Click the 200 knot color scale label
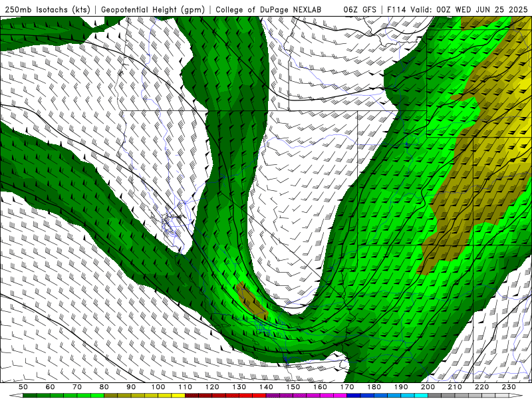Viewport: 532px width, 399px height. (x=428, y=387)
